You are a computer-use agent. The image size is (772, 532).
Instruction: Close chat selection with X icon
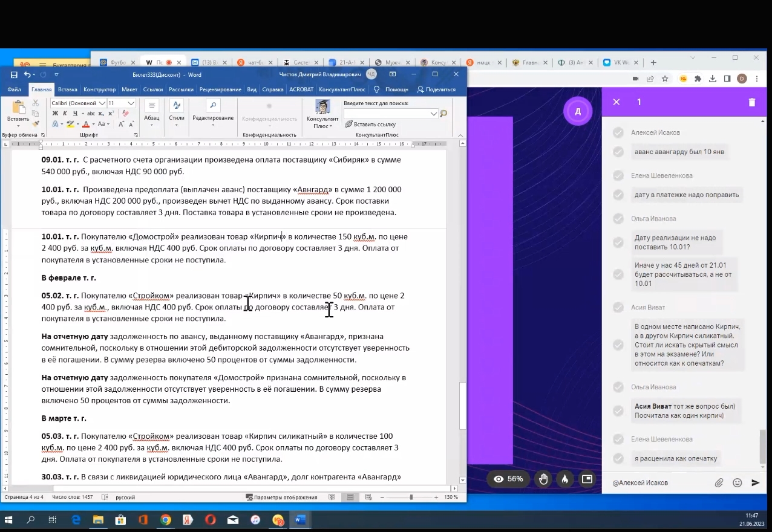tap(616, 102)
